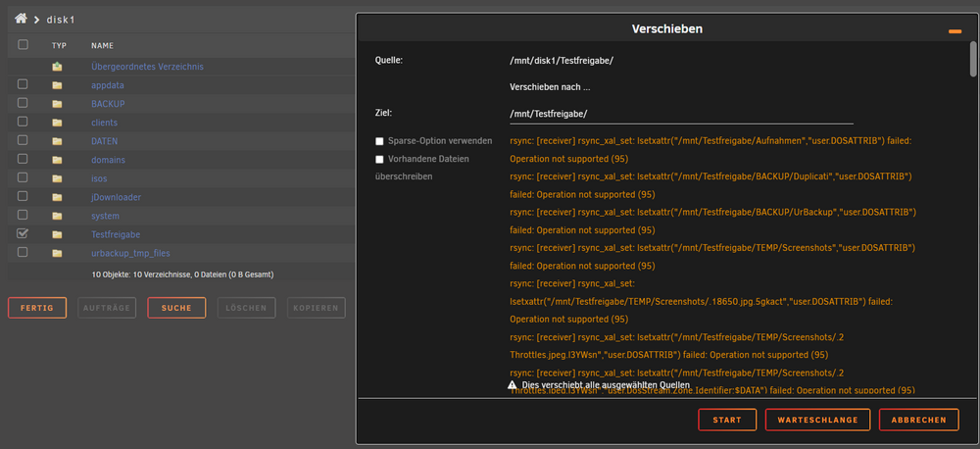Toggle the select-all checkbox in the header
980x449 pixels.
point(23,44)
